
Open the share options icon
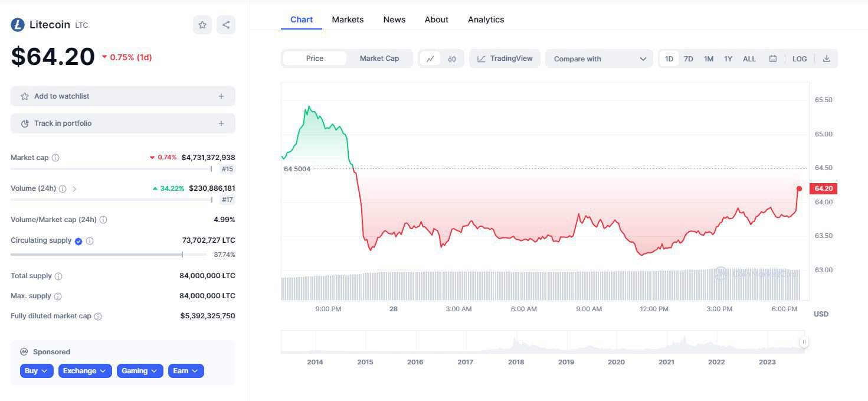pyautogui.click(x=226, y=25)
